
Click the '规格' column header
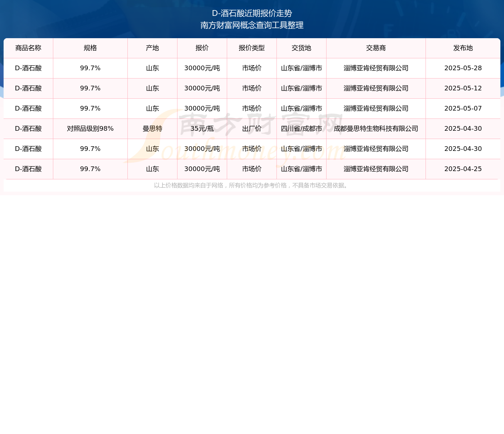pyautogui.click(x=90, y=48)
